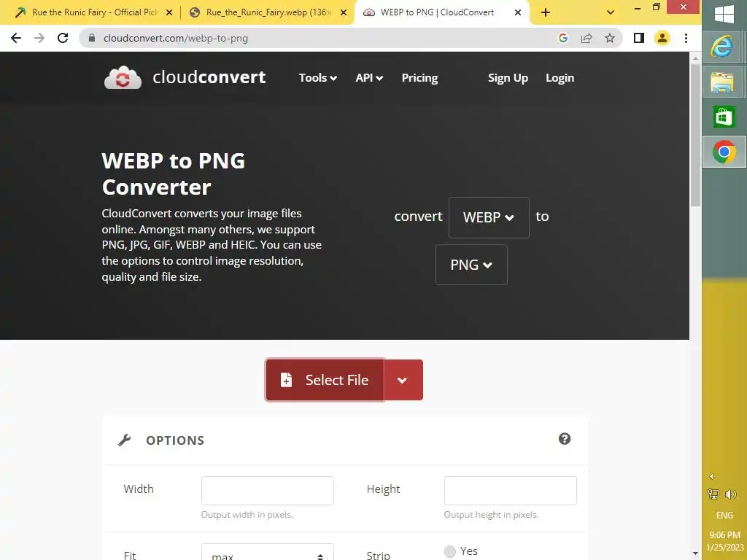This screenshot has width=747, height=560.
Task: Click the Login link
Action: [x=560, y=77]
